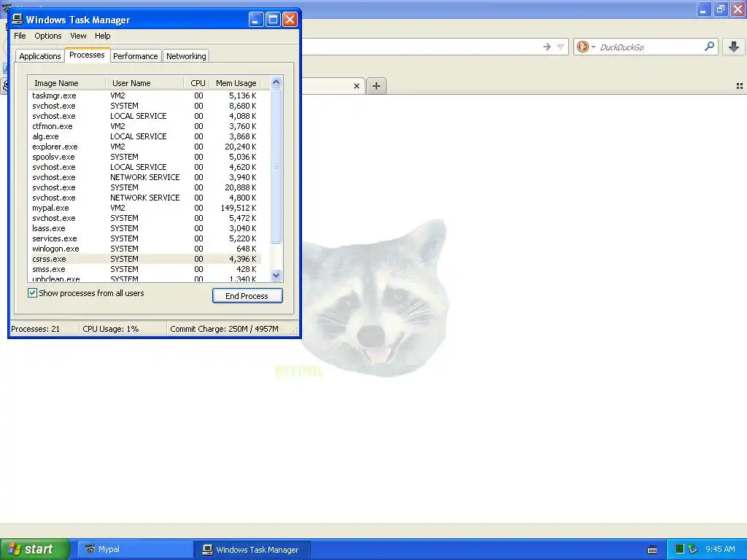Open a new browser tab

(x=376, y=86)
